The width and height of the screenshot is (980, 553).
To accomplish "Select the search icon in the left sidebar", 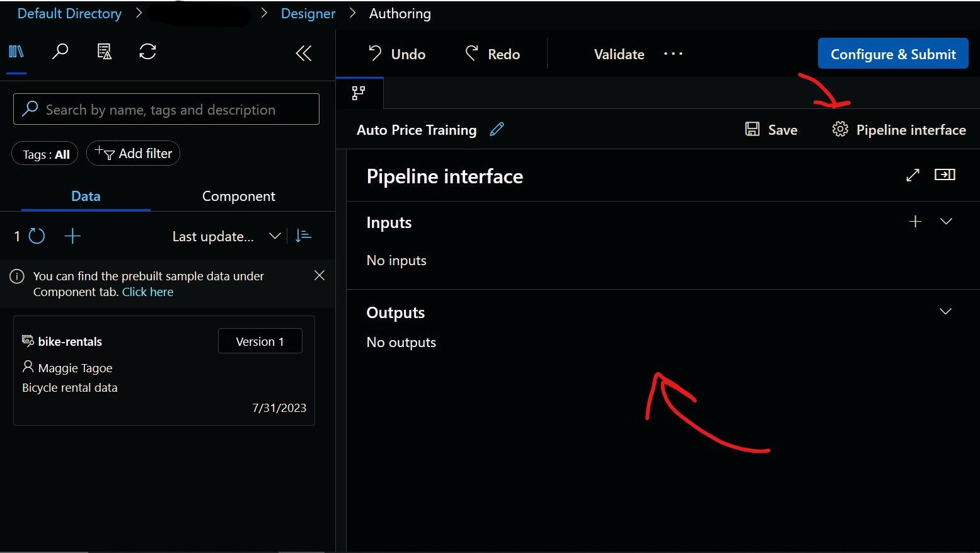I will tap(60, 52).
